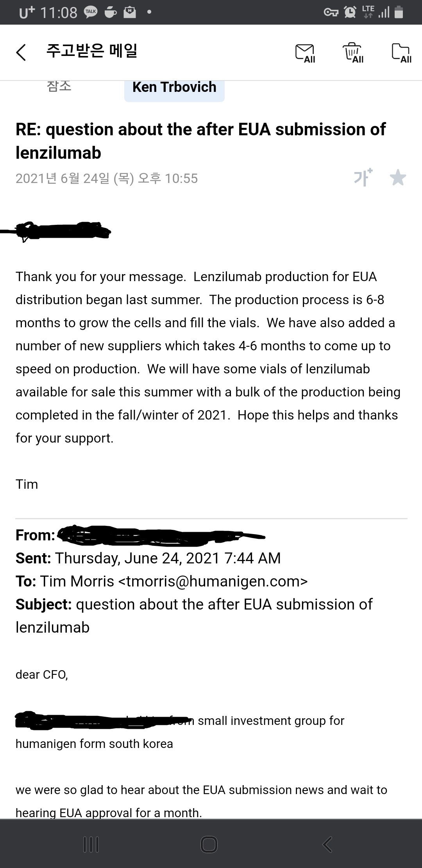
Task: Tap the quoted Sent date line
Action: coord(148,558)
